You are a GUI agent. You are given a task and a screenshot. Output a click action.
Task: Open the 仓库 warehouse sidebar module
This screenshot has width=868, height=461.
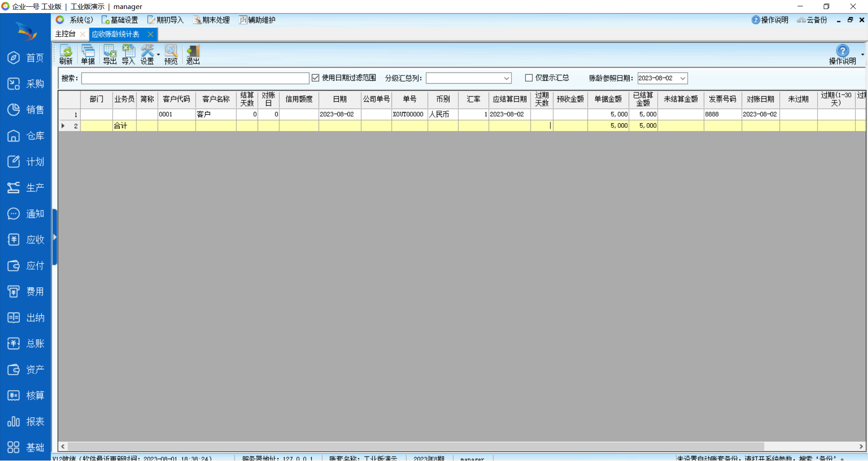[26, 136]
